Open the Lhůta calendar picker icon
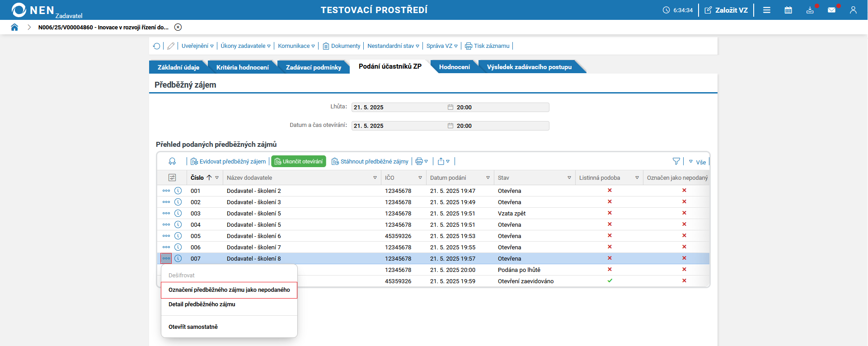Image resolution: width=868 pixels, height=346 pixels. pos(450,107)
